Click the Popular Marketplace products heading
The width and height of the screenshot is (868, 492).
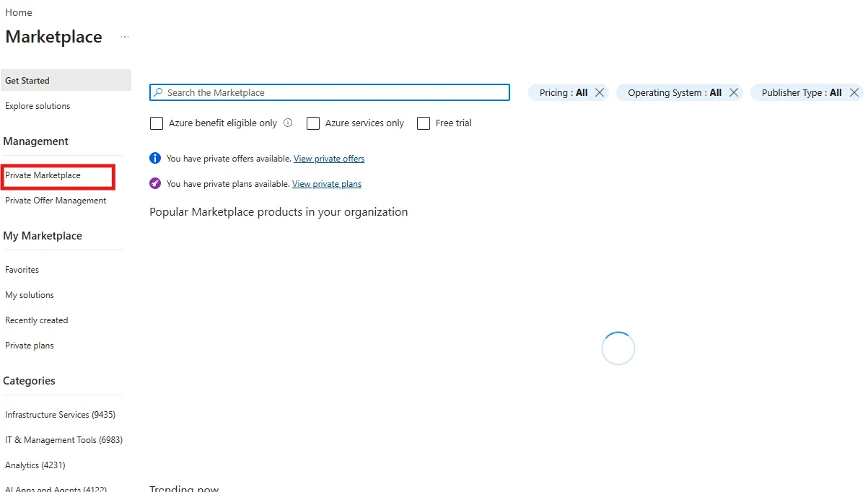point(279,212)
